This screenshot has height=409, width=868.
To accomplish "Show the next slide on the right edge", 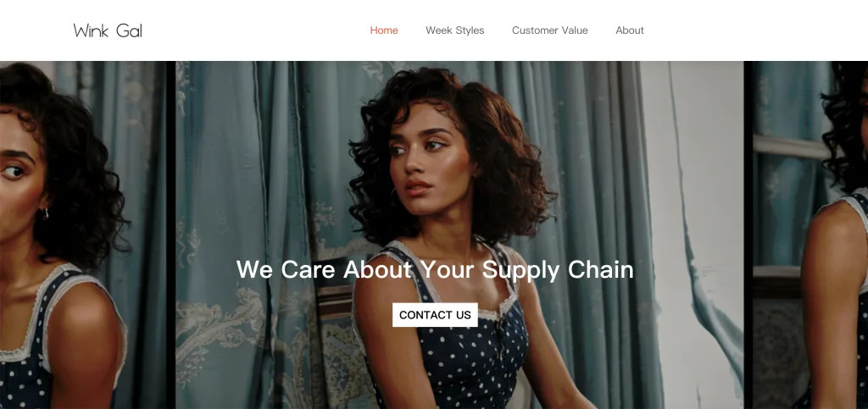I will click(810, 235).
